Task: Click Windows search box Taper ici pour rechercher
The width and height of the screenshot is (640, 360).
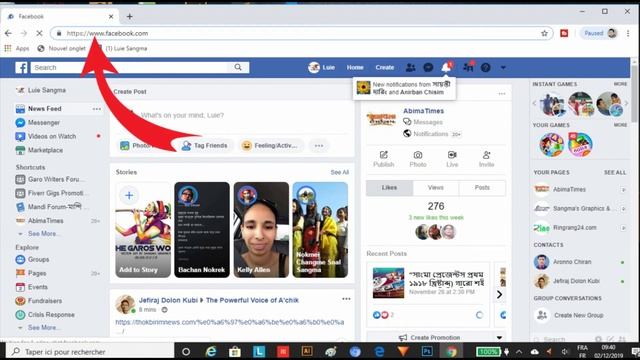Action: [91, 351]
